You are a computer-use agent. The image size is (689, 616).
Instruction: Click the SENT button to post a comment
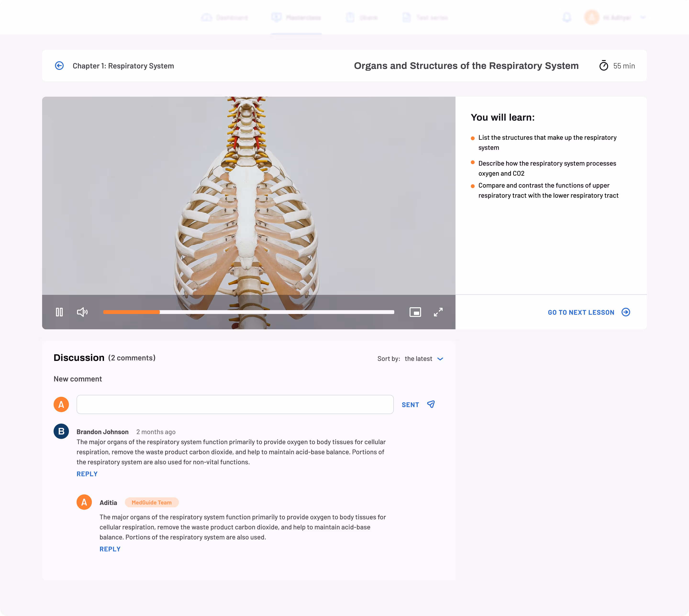click(411, 405)
